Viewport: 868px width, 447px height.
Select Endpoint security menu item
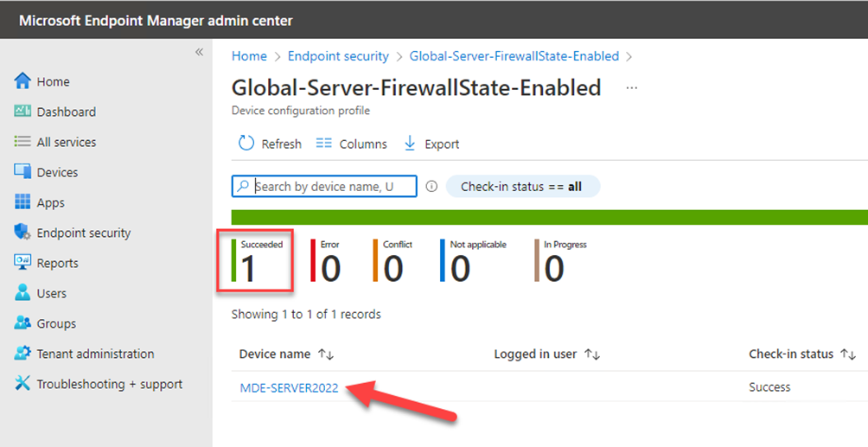point(84,233)
